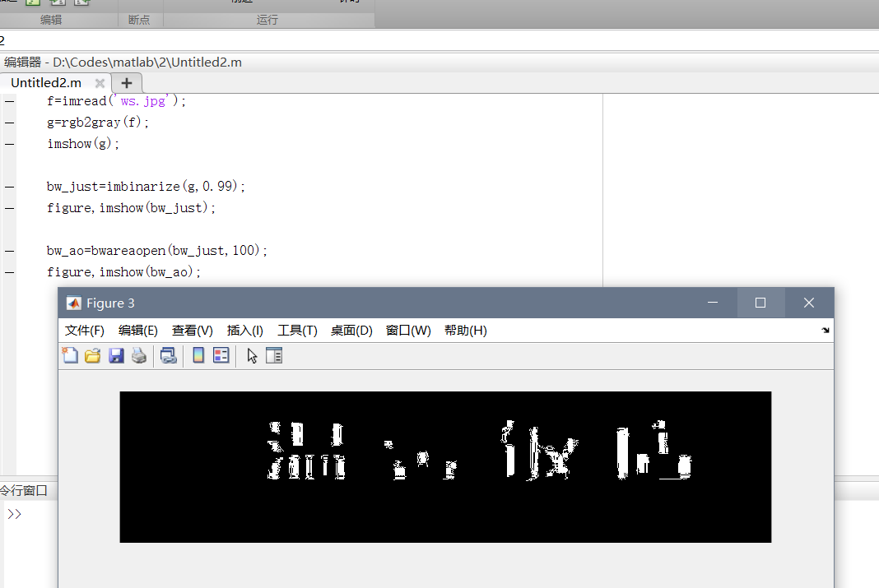Close the Figure 3 window
879x588 pixels.
pos(809,303)
